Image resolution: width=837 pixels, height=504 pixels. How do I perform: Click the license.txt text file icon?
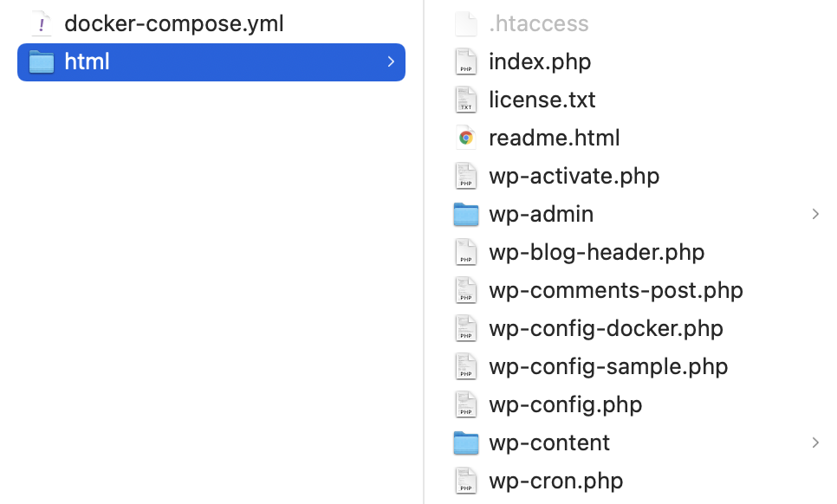tap(466, 100)
